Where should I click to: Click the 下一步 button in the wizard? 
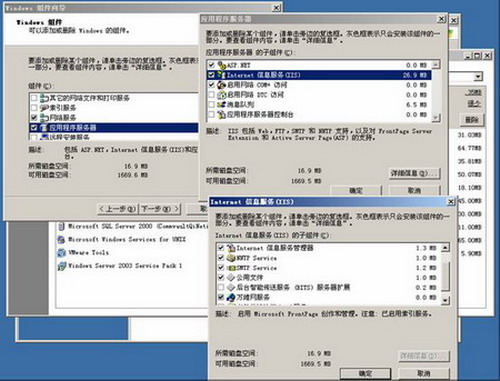(x=160, y=209)
